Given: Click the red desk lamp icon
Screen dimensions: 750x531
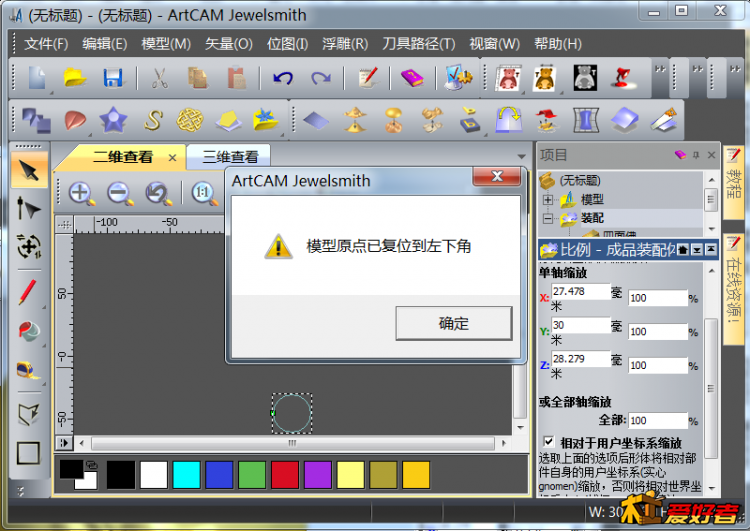Looking at the screenshot, I should pos(622,77).
